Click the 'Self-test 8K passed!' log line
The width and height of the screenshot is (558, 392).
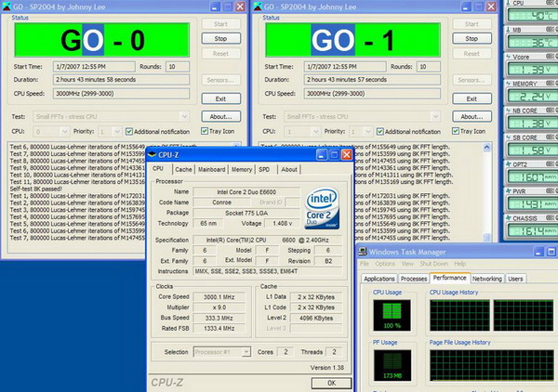click(36, 189)
